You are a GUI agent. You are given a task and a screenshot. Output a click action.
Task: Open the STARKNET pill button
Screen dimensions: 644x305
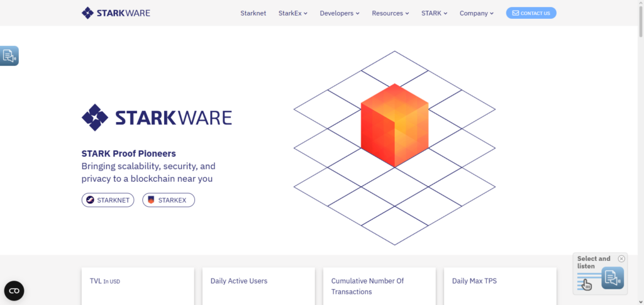tap(108, 200)
